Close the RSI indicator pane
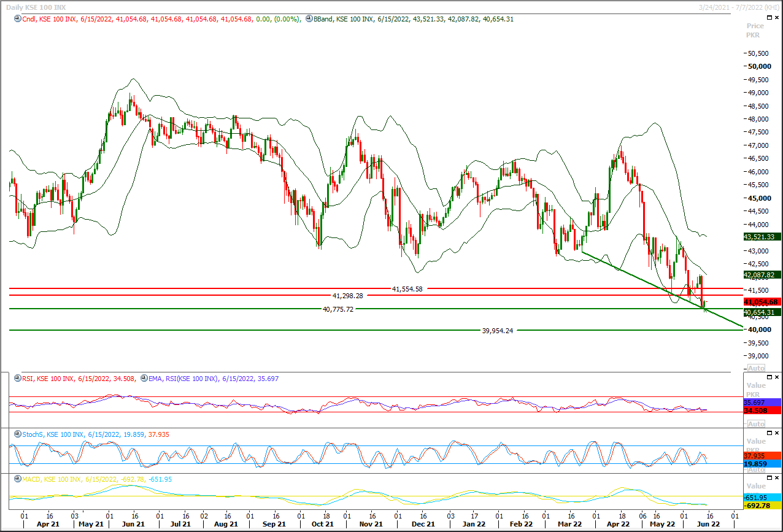Image resolution: width=783 pixels, height=532 pixels. tap(777, 377)
